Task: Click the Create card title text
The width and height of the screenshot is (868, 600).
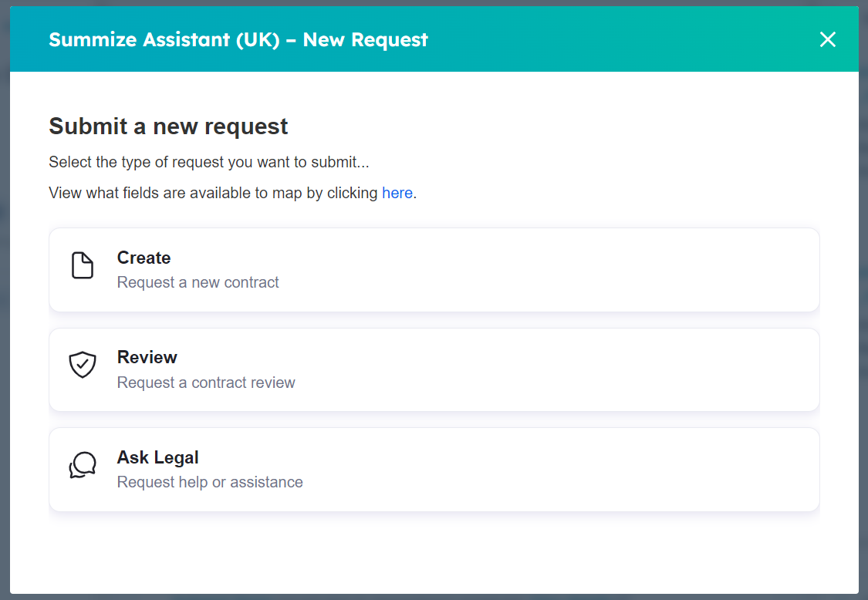Action: click(144, 258)
